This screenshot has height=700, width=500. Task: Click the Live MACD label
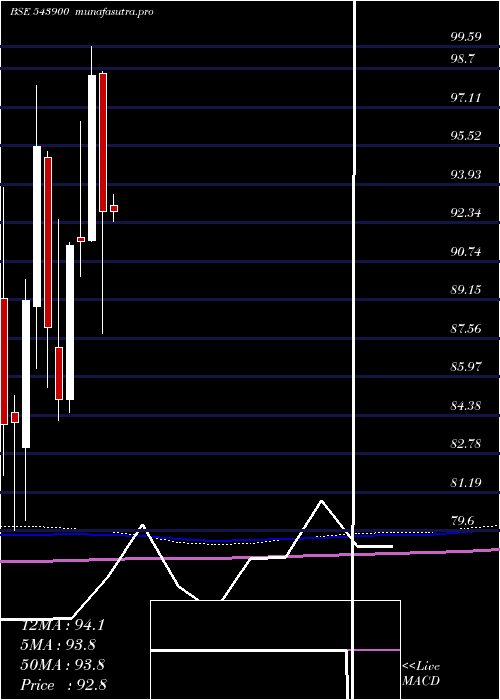(421, 674)
